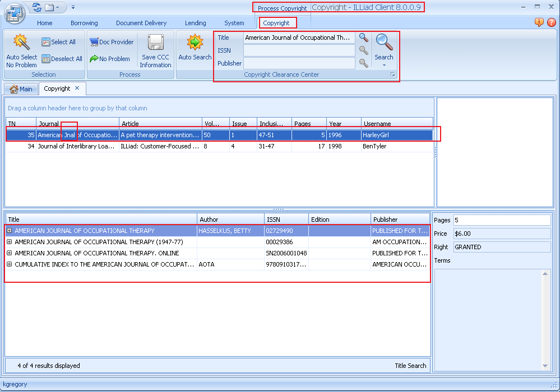The width and height of the screenshot is (560, 392).
Task: Click the large Search magnifier button
Action: [x=384, y=43]
